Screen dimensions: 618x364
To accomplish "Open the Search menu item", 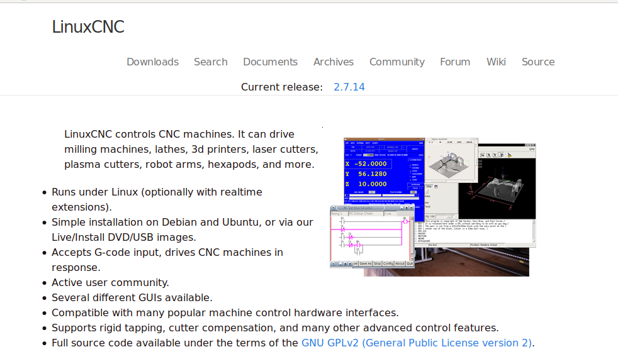I will [210, 62].
